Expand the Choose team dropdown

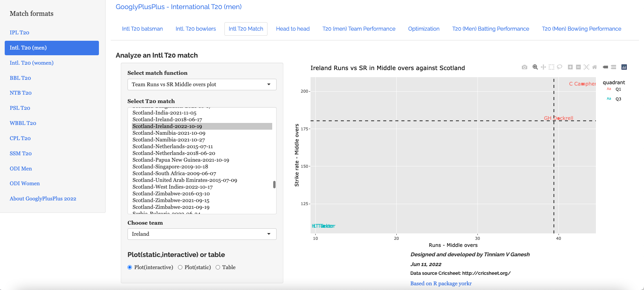(202, 234)
